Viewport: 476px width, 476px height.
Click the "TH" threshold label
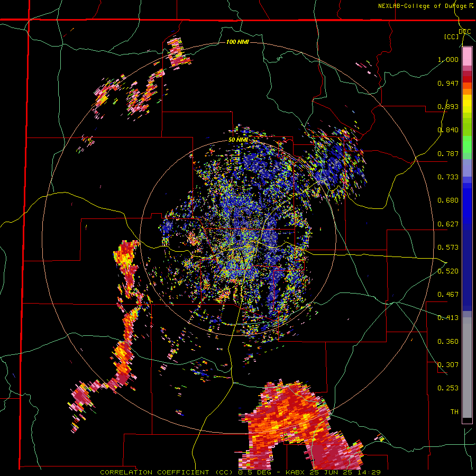click(454, 412)
